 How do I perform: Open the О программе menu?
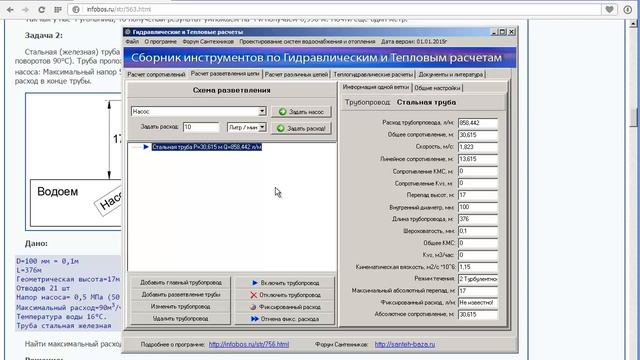(160, 42)
